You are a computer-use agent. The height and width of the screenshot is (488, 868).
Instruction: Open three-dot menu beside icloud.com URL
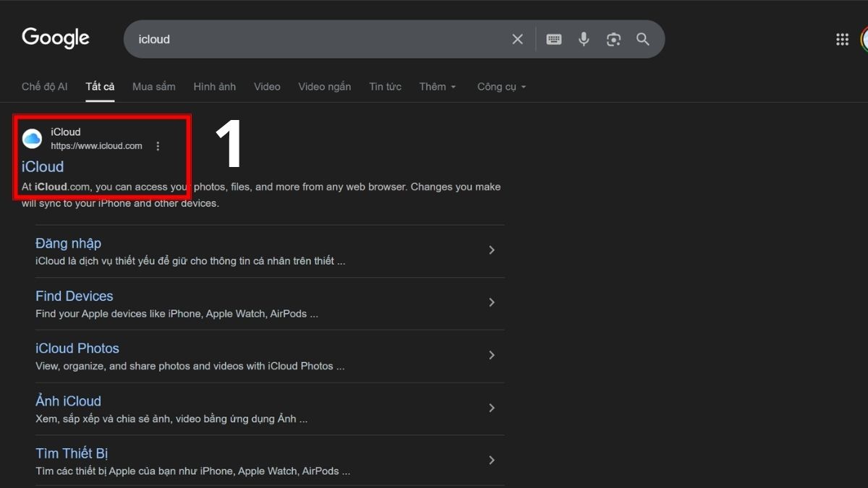click(x=158, y=146)
